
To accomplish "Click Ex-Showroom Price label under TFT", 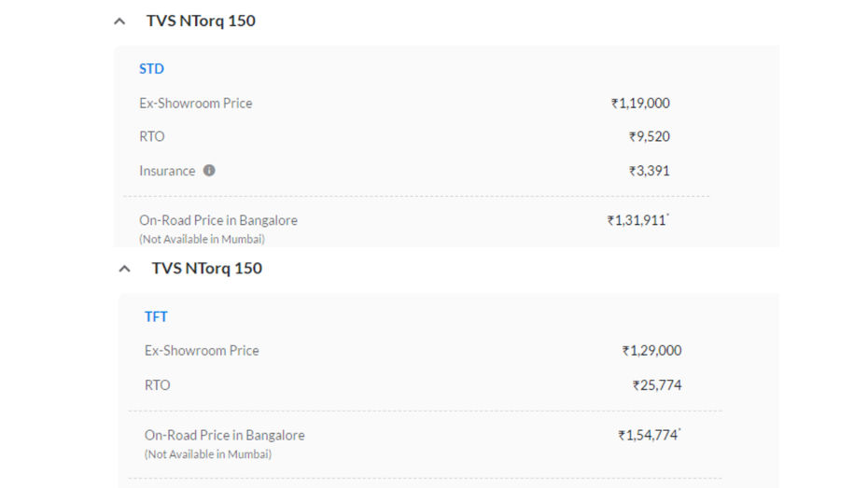I will tap(202, 351).
